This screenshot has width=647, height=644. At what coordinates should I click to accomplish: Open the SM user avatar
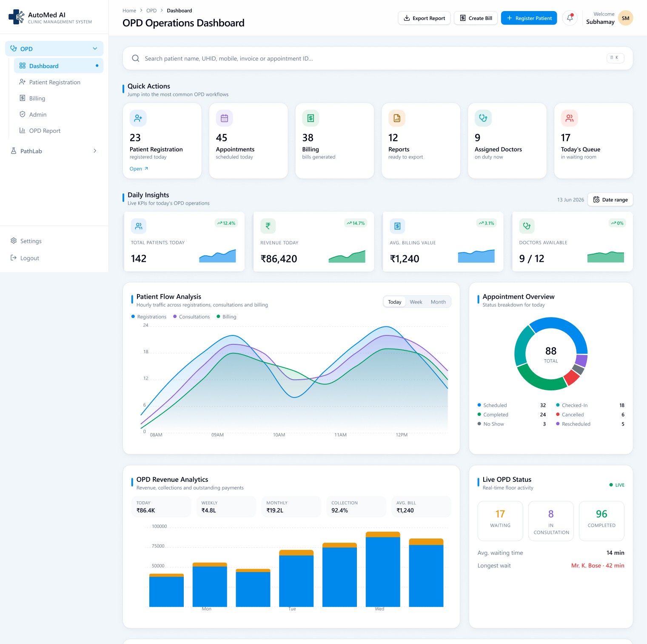click(x=625, y=18)
